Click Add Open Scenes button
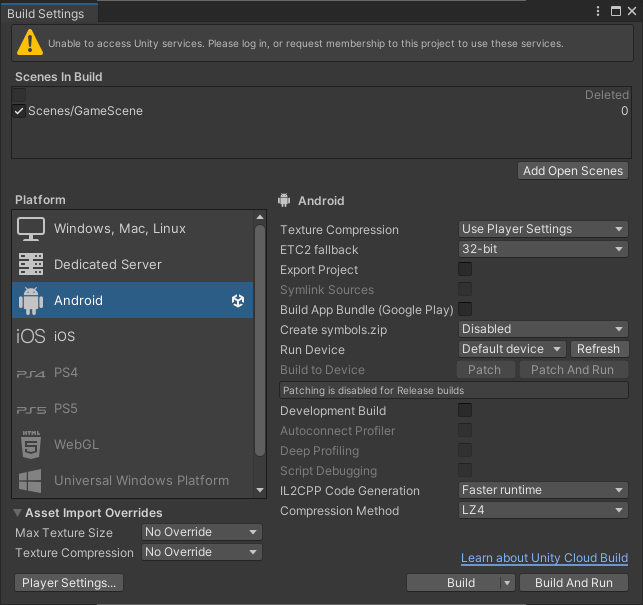The width and height of the screenshot is (643, 605). [x=573, y=171]
